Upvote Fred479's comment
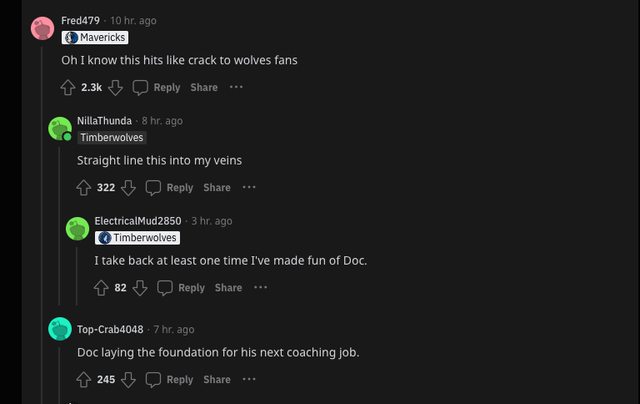The image size is (640, 404). [x=68, y=88]
